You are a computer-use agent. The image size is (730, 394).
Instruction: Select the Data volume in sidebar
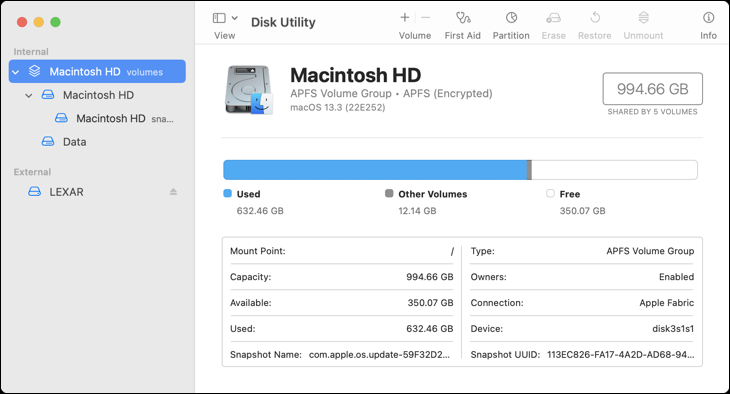click(x=97, y=142)
